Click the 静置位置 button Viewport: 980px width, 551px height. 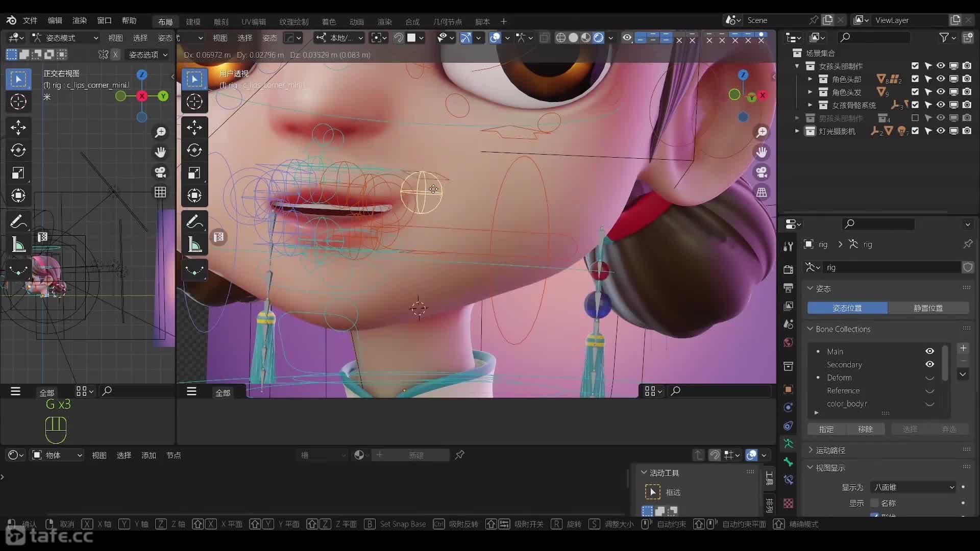click(x=928, y=308)
